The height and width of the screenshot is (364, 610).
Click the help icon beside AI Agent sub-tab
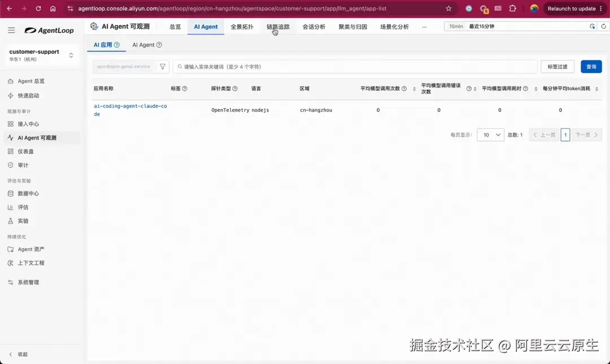pos(159,45)
